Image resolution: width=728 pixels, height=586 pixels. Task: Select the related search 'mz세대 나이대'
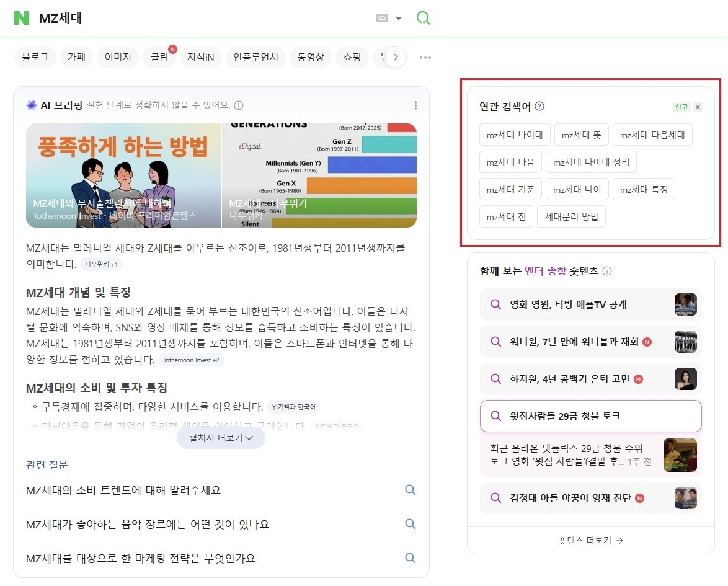click(x=515, y=135)
